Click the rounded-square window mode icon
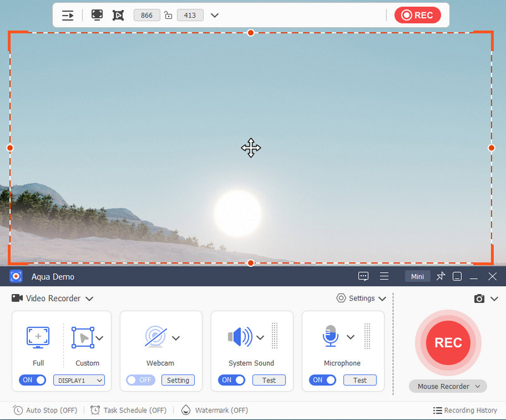This screenshot has width=506, height=420. [x=457, y=276]
